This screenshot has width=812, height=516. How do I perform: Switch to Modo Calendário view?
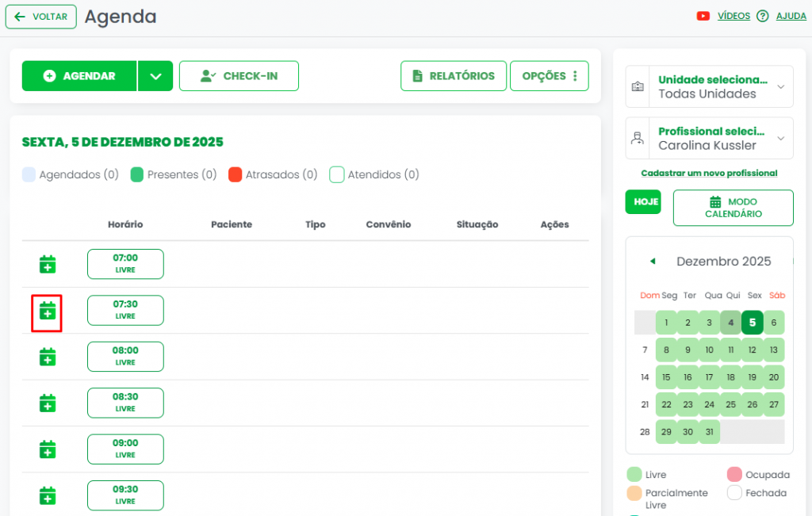733,208
